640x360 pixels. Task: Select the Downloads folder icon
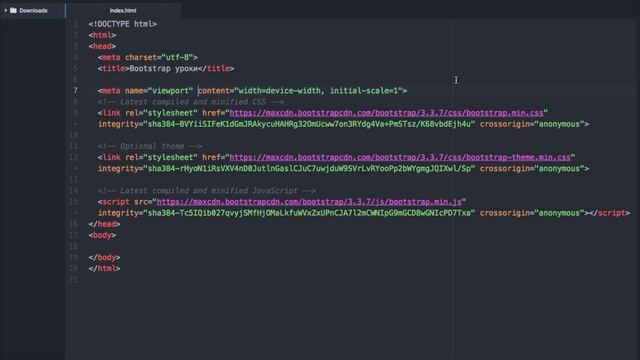pos(13,10)
